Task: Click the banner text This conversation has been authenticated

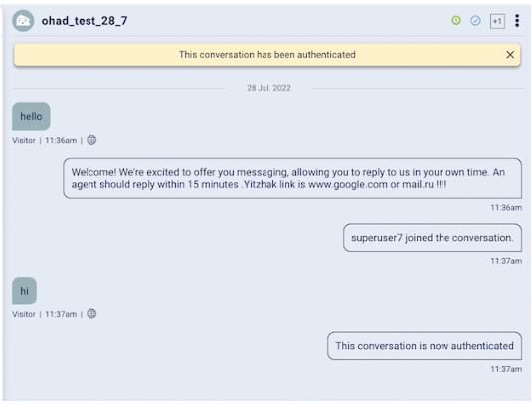Action: pyautogui.click(x=267, y=55)
